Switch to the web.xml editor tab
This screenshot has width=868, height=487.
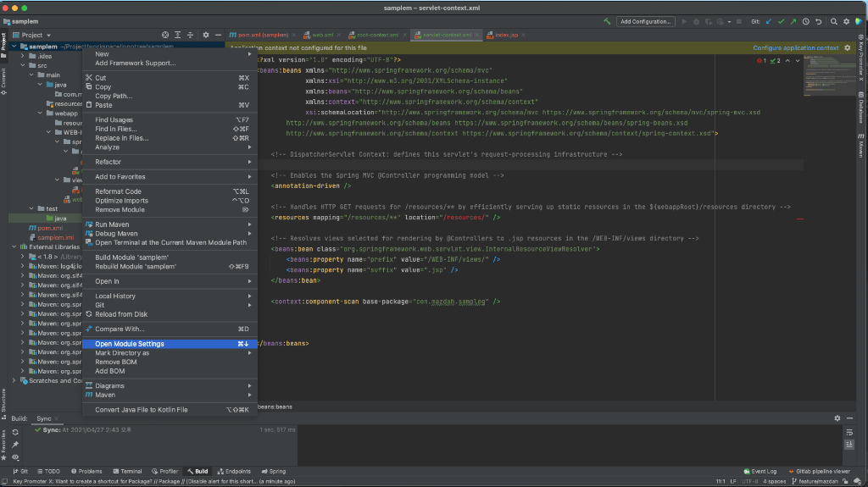tap(321, 35)
